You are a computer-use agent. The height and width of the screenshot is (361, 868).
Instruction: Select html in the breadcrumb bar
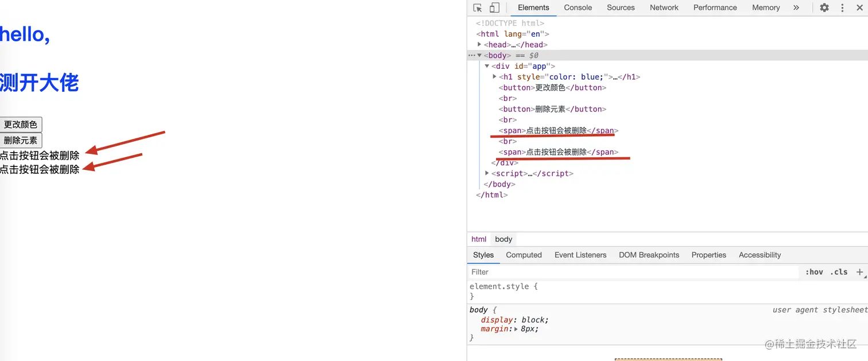479,239
